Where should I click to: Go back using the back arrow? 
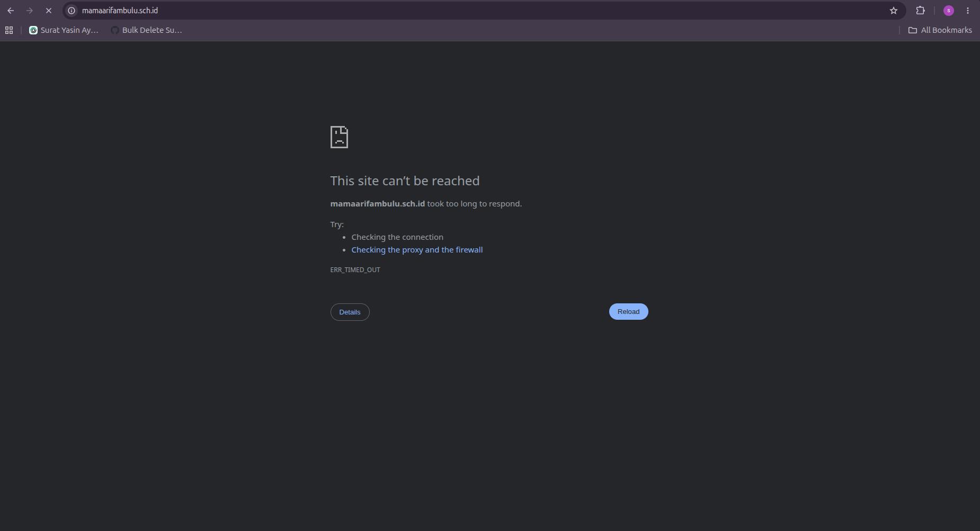click(11, 11)
